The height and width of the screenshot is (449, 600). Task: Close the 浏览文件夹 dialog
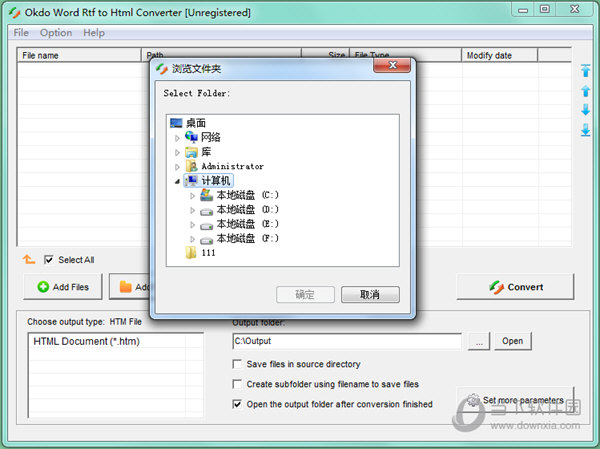[392, 65]
